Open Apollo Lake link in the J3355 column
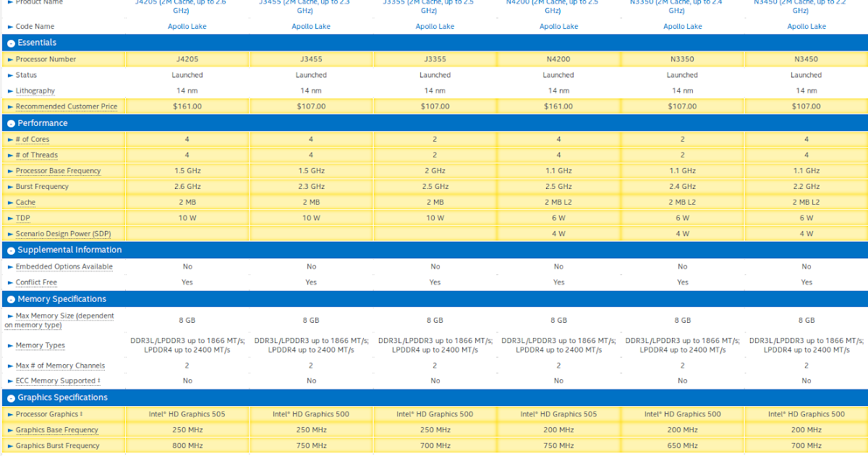The image size is (868, 456). tap(435, 27)
